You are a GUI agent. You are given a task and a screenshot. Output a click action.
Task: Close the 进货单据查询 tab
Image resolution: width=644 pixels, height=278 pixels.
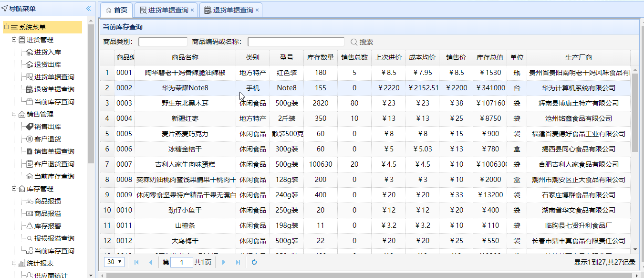[x=192, y=10]
